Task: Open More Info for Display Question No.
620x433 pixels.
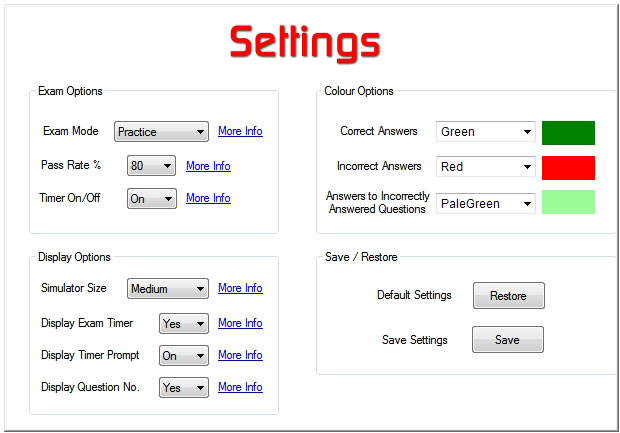Action: coord(240,387)
